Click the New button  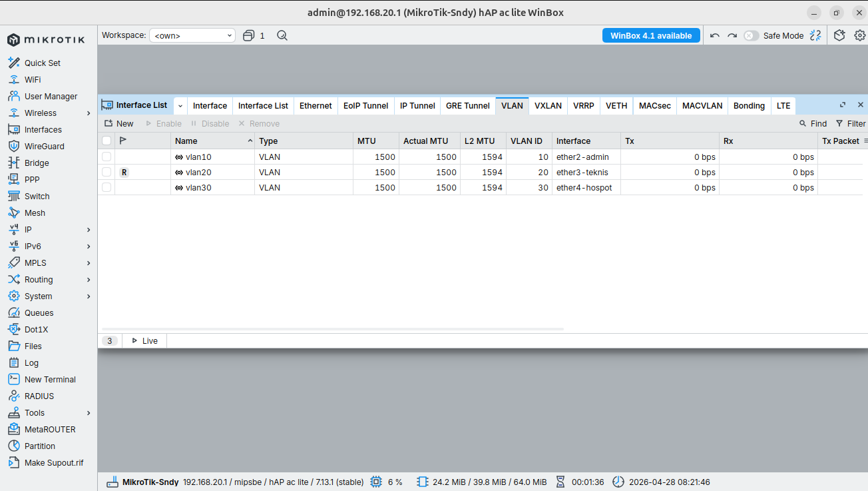tap(118, 123)
